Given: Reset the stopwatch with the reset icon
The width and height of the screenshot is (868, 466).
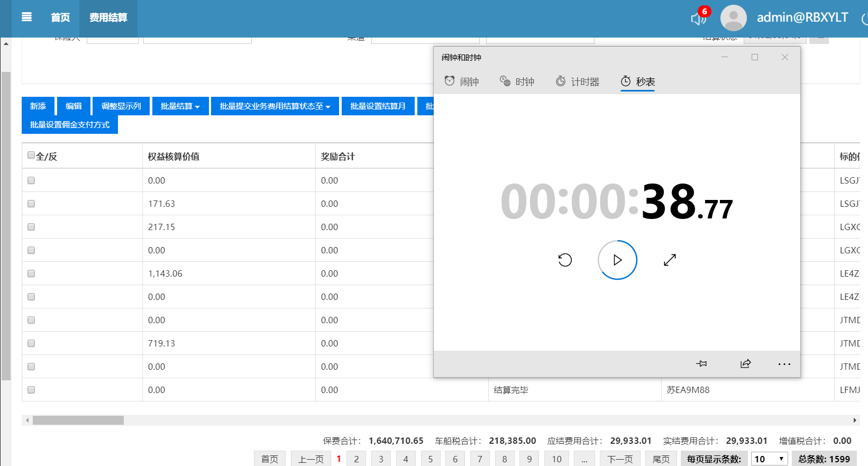Looking at the screenshot, I should click(x=565, y=260).
